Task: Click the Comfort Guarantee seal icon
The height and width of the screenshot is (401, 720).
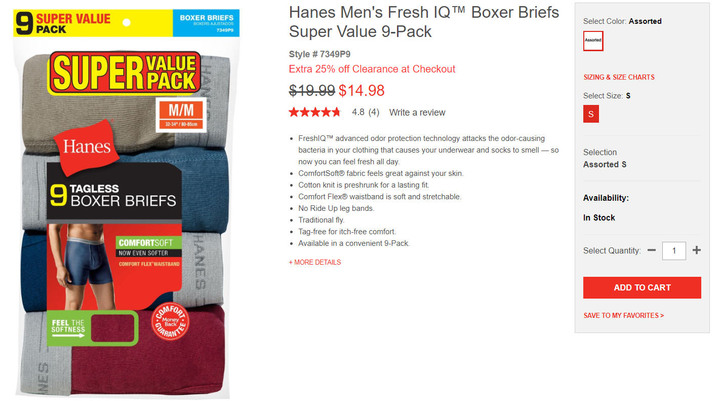Action: [x=170, y=321]
